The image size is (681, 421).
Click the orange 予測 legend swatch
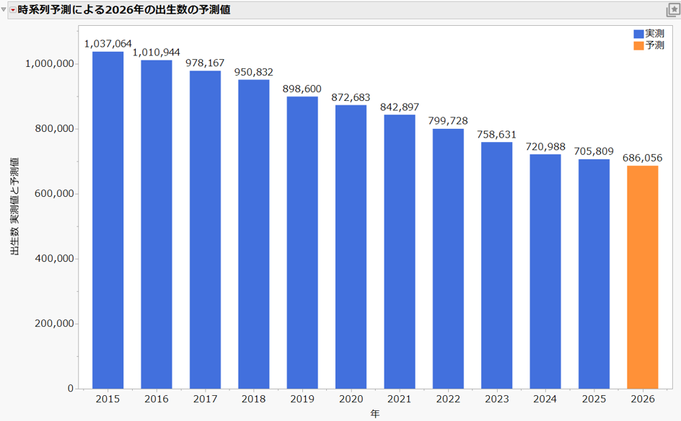[x=638, y=46]
